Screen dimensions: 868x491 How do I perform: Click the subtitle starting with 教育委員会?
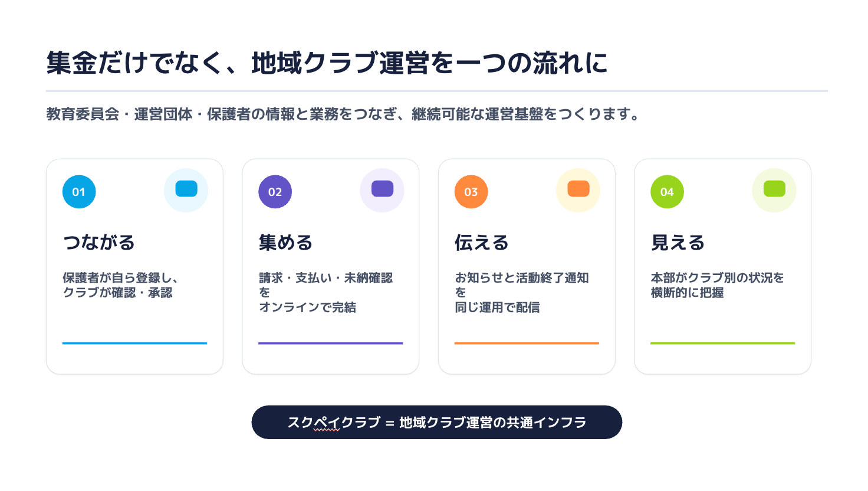344,114
